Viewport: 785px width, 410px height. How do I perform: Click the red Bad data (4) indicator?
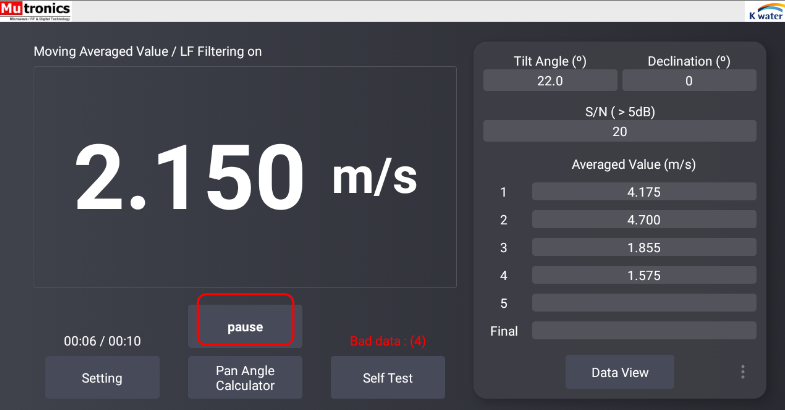pos(388,341)
